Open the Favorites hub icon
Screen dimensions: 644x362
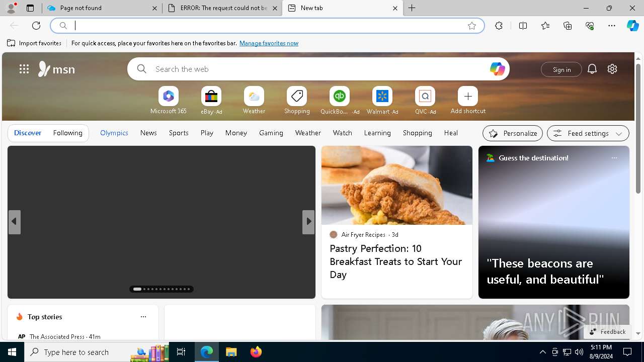point(545,26)
